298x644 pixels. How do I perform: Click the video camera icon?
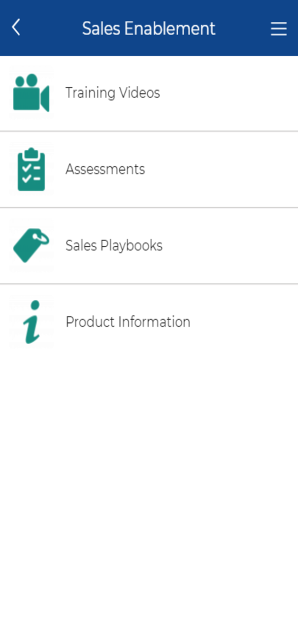[x=31, y=93]
